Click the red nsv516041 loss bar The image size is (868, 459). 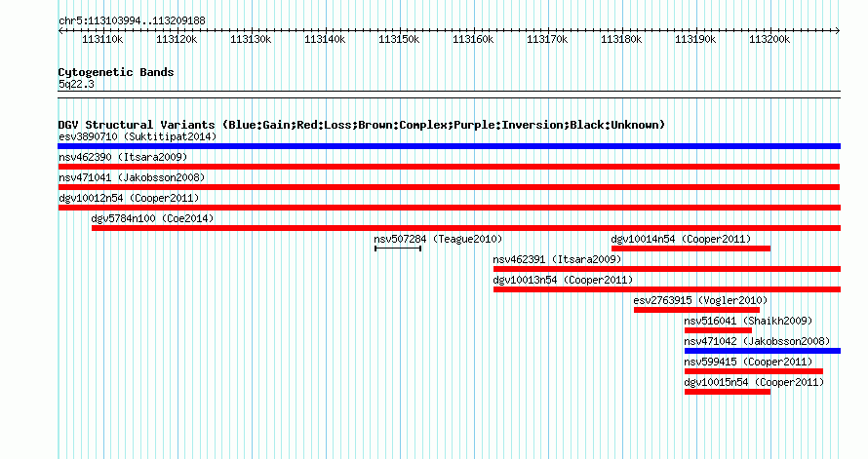coord(719,330)
